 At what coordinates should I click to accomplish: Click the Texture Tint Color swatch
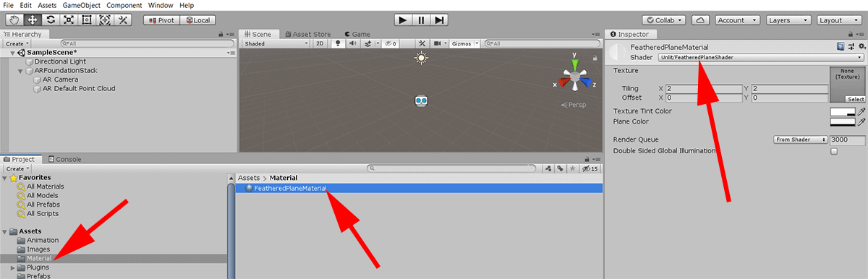tap(843, 111)
